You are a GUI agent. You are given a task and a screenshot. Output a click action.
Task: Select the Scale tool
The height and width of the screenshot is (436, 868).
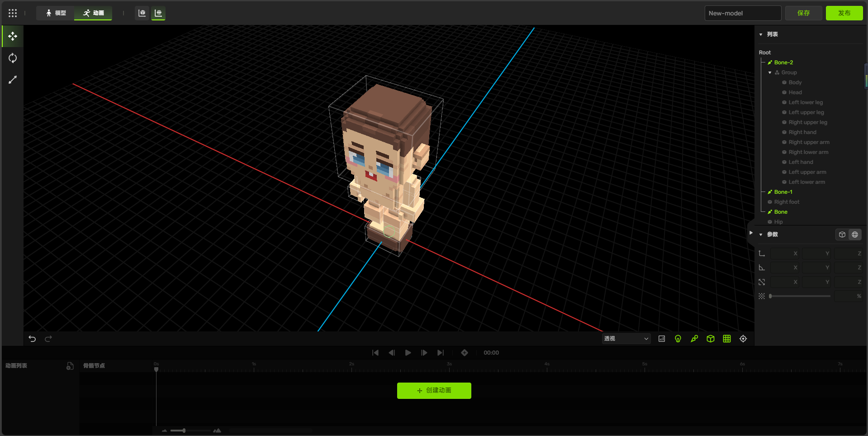13,80
